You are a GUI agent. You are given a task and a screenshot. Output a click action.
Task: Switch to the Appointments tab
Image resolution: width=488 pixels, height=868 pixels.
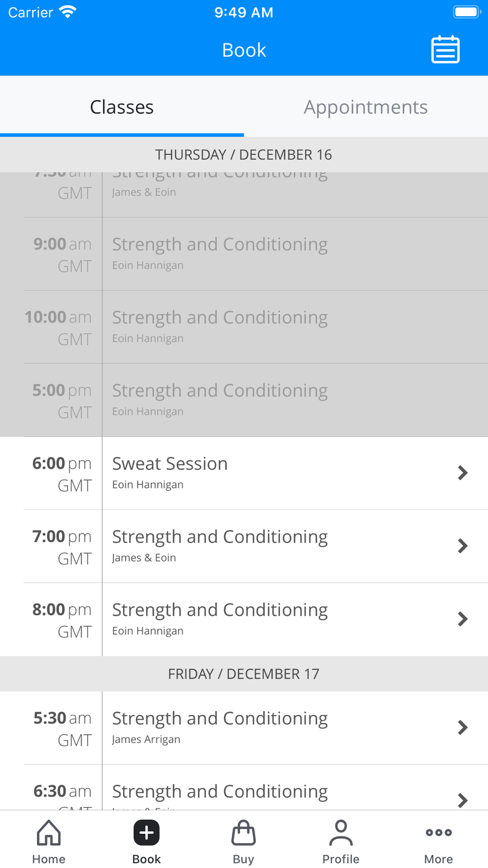pos(366,106)
